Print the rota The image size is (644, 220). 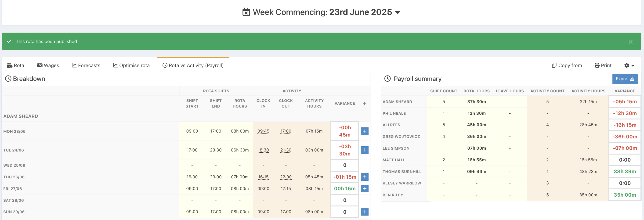(x=603, y=65)
